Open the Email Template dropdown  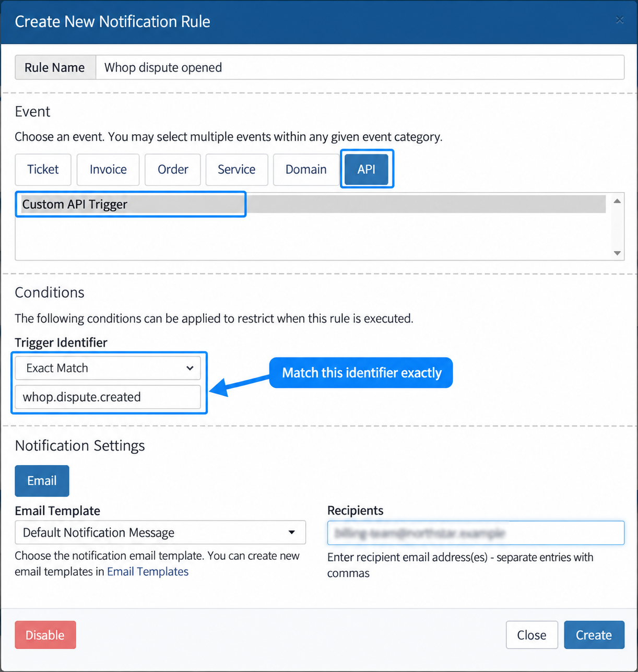tap(160, 533)
